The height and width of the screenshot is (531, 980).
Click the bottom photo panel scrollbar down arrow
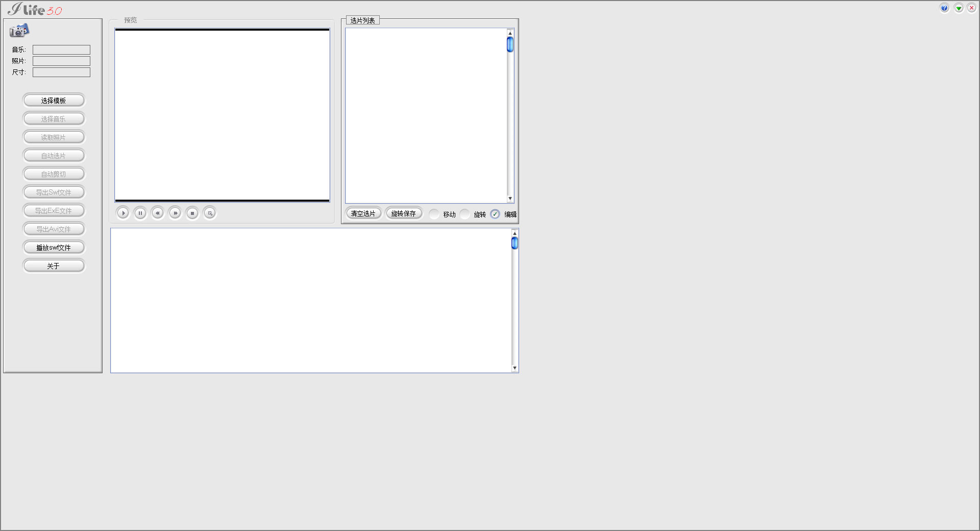514,368
